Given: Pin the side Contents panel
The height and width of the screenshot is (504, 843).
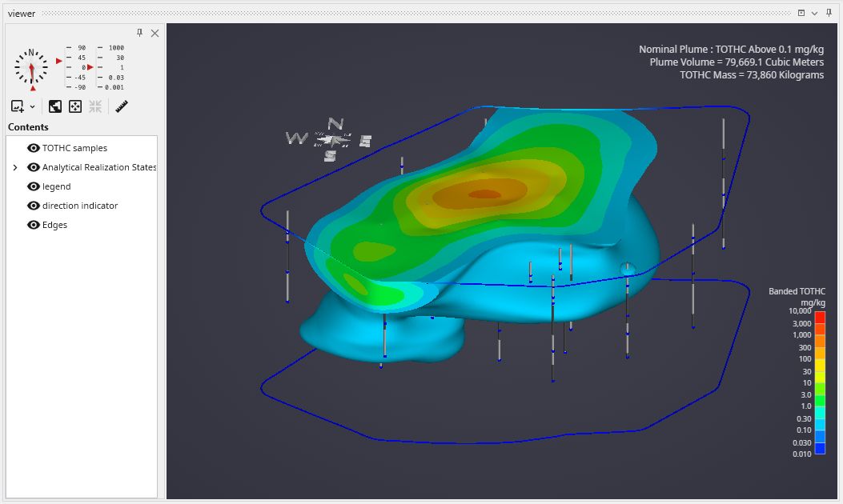Looking at the screenshot, I should (140, 33).
